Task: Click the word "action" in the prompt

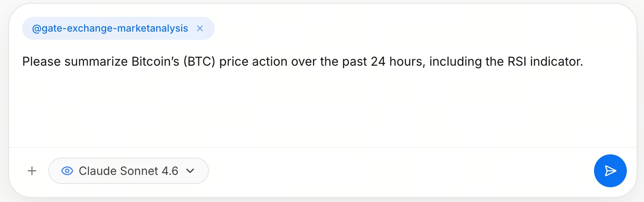Action: coord(270,62)
